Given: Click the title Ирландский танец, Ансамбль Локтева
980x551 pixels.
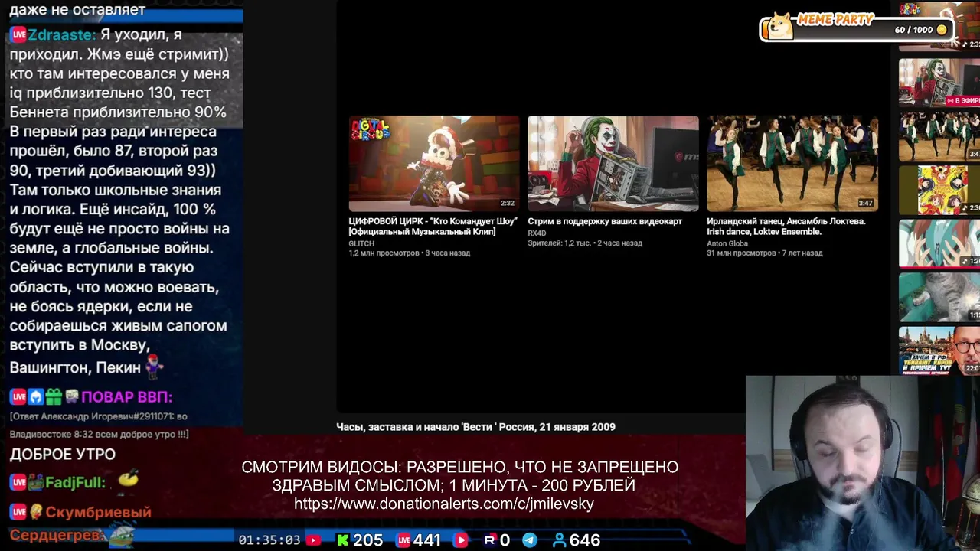Looking at the screenshot, I should click(x=786, y=227).
